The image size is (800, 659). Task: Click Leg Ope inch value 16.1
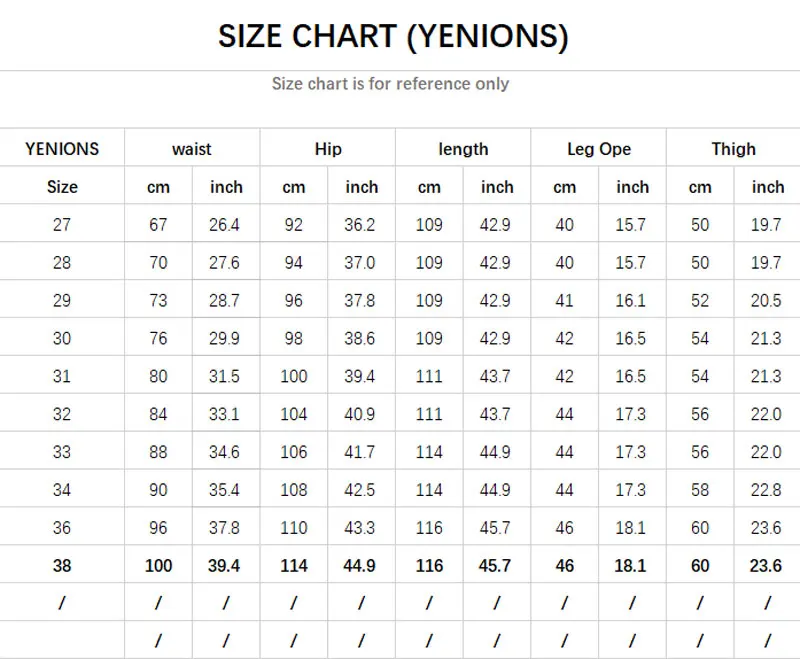click(x=631, y=301)
